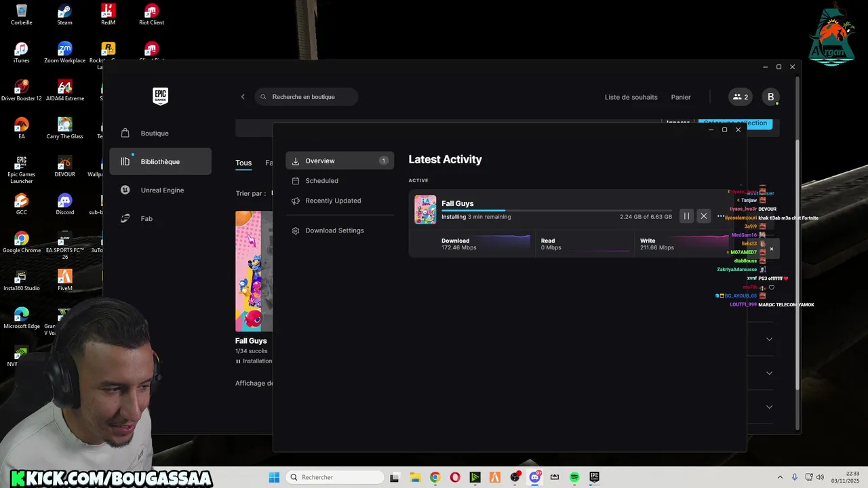Open the EA desktop shortcut

tap(22, 128)
